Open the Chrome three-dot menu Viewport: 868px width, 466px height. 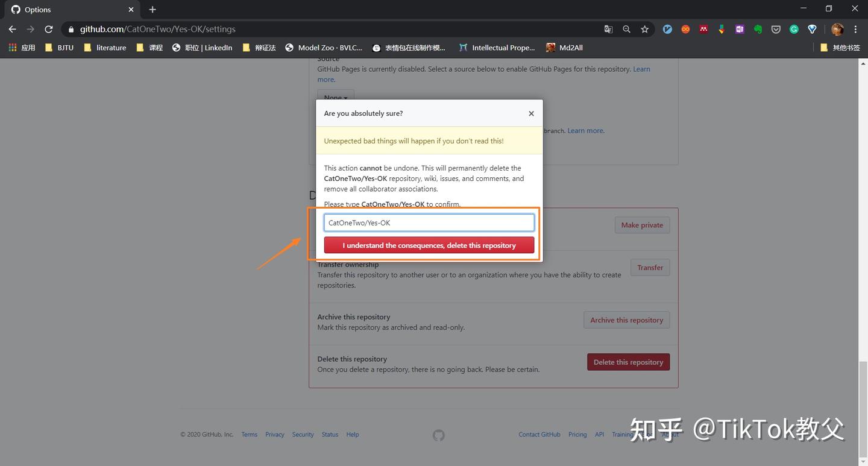855,29
